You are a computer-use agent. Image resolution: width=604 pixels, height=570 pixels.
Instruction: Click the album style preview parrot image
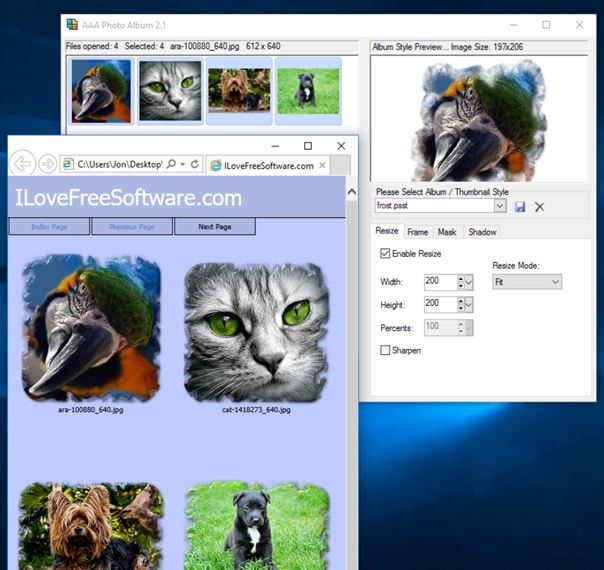(x=479, y=119)
